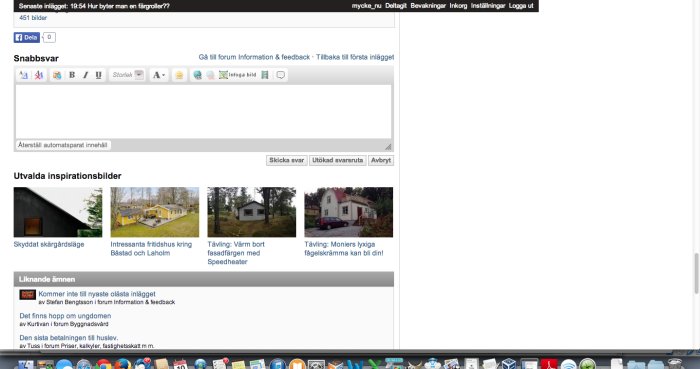Open Det finns hopp om ungdomen

coord(65,316)
